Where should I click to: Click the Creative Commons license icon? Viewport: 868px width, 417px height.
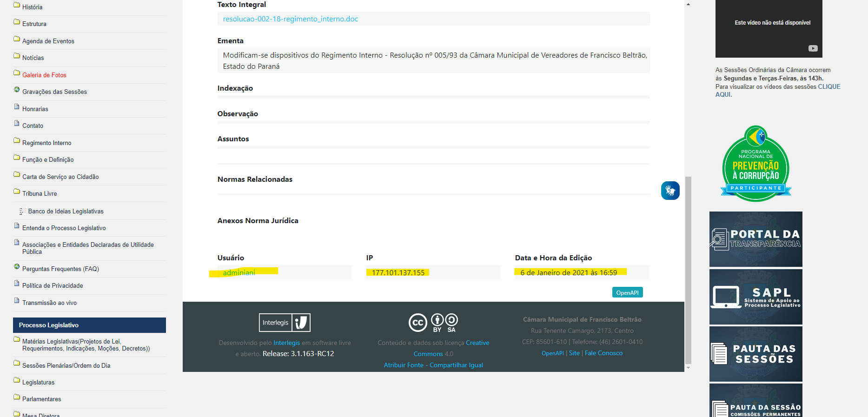pyautogui.click(x=433, y=322)
